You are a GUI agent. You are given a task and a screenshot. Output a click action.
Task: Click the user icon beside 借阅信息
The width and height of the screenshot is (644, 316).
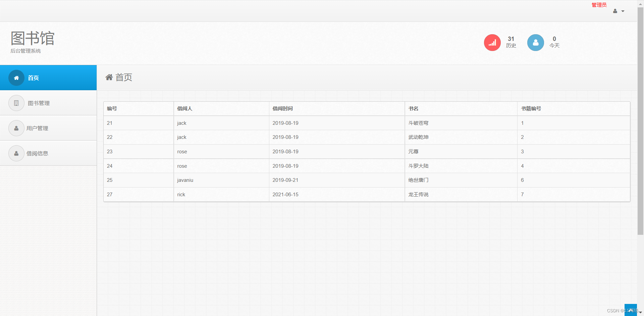pyautogui.click(x=16, y=153)
